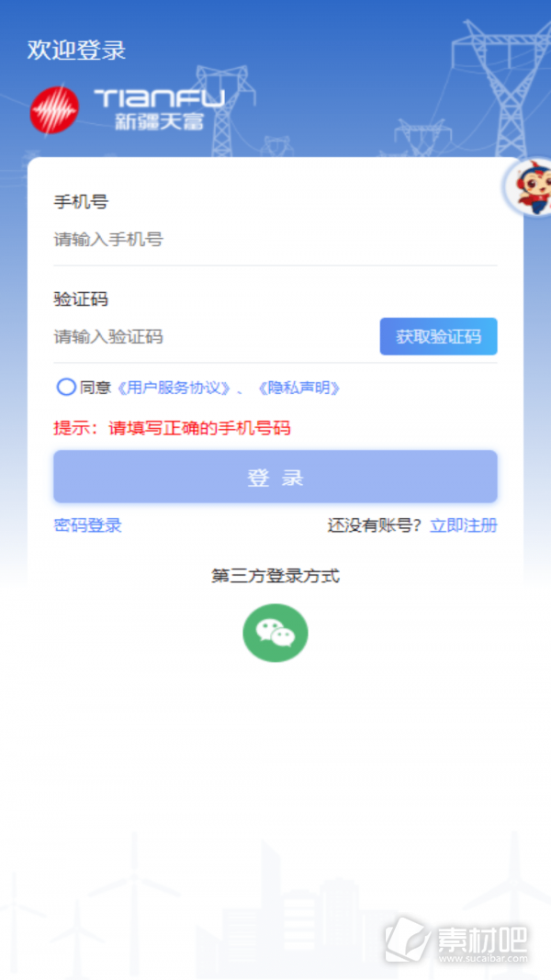Screen dimensions: 551x980
Task: Click the TIANFU 新疆天富 wordmark
Action: (159, 109)
